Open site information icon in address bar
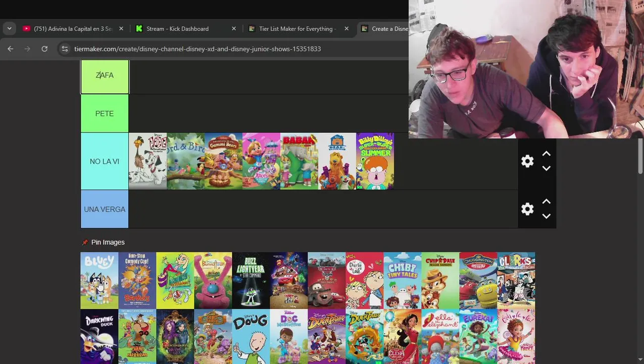The height and width of the screenshot is (364, 644). [x=64, y=49]
